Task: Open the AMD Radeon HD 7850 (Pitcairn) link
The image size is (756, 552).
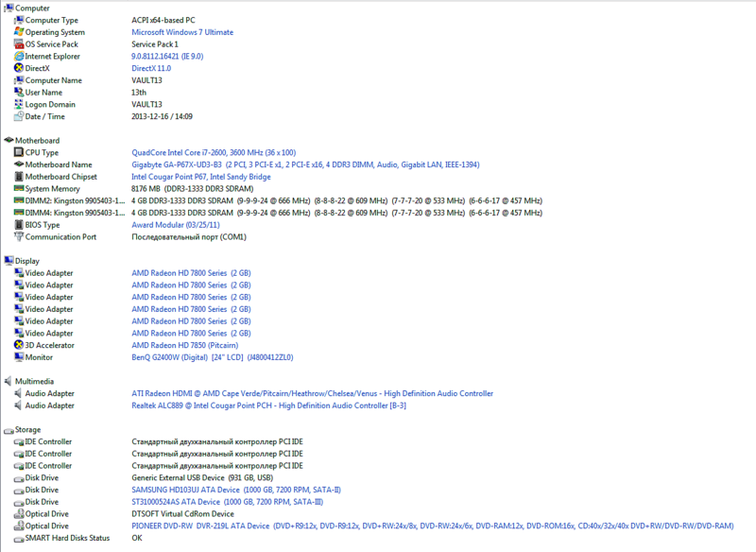Action: click(184, 346)
